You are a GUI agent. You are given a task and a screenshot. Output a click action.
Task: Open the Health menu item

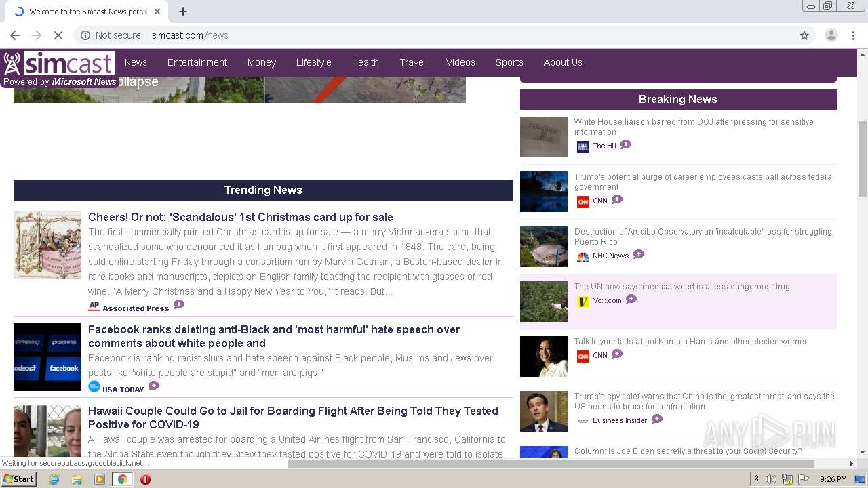[x=366, y=62]
